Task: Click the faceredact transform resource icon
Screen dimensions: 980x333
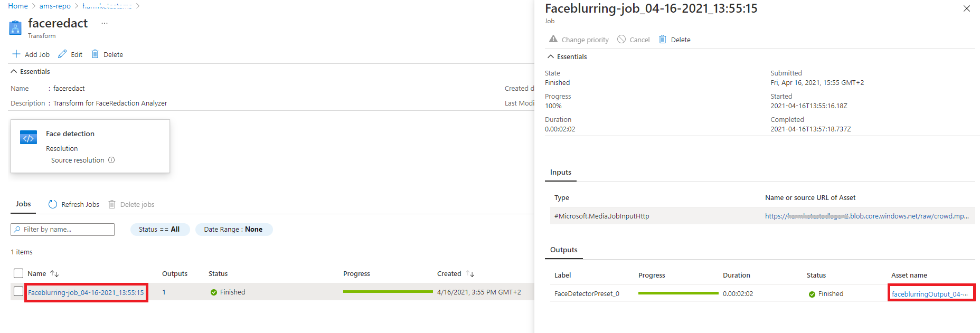Action: click(x=15, y=27)
